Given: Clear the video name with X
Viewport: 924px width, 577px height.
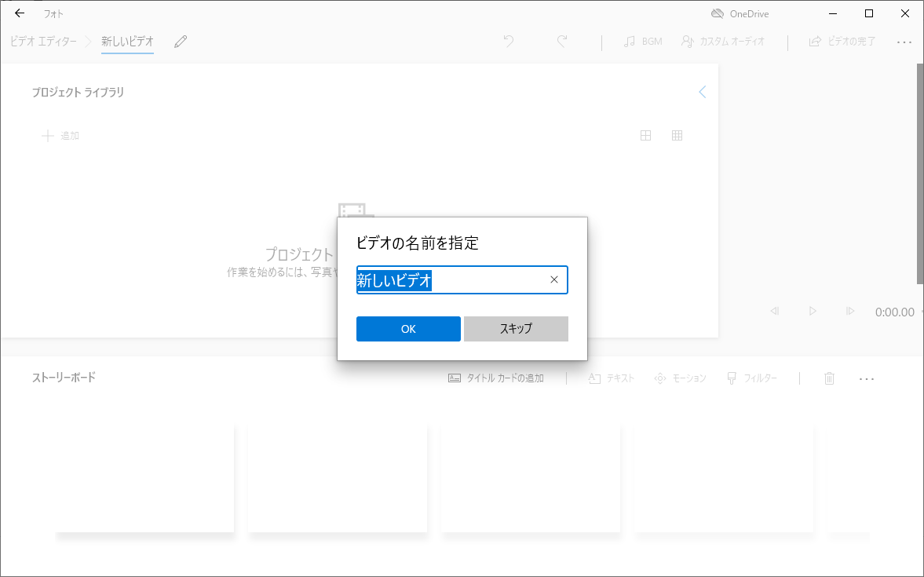Looking at the screenshot, I should coord(554,280).
